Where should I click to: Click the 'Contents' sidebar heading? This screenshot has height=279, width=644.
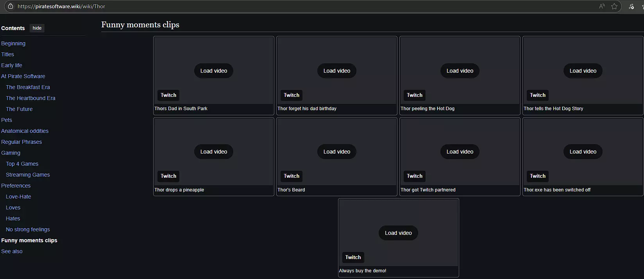click(13, 28)
